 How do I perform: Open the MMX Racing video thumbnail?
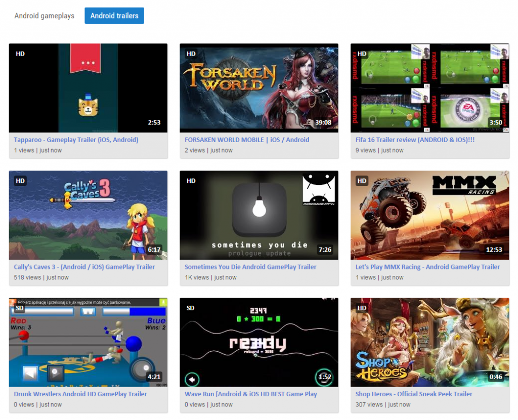430,215
